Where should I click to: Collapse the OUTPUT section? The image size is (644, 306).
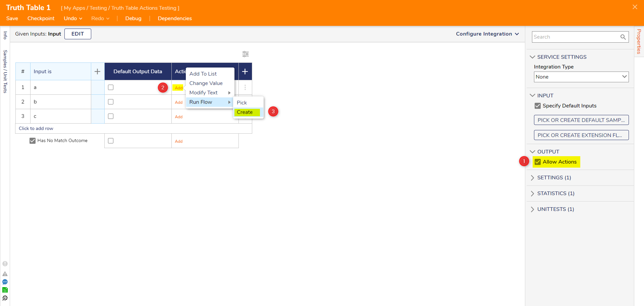click(532, 151)
